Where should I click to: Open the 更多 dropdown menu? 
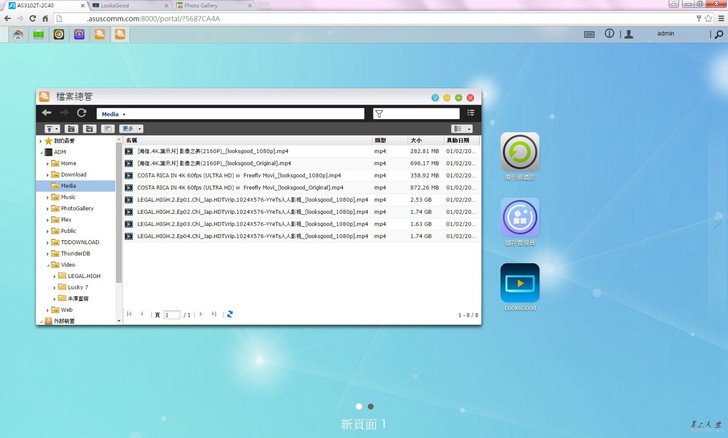pyautogui.click(x=131, y=129)
